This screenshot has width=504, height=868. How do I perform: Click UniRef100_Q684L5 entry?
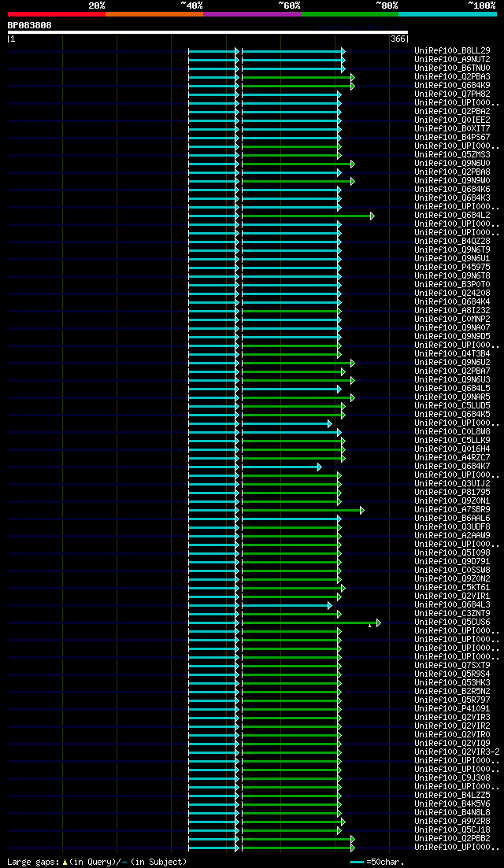pos(452,388)
